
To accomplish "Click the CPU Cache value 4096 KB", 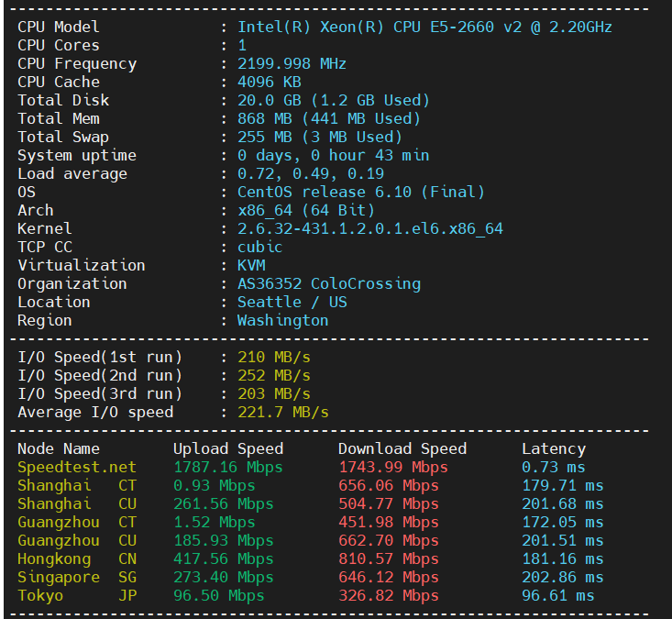I will pyautogui.click(x=270, y=82).
